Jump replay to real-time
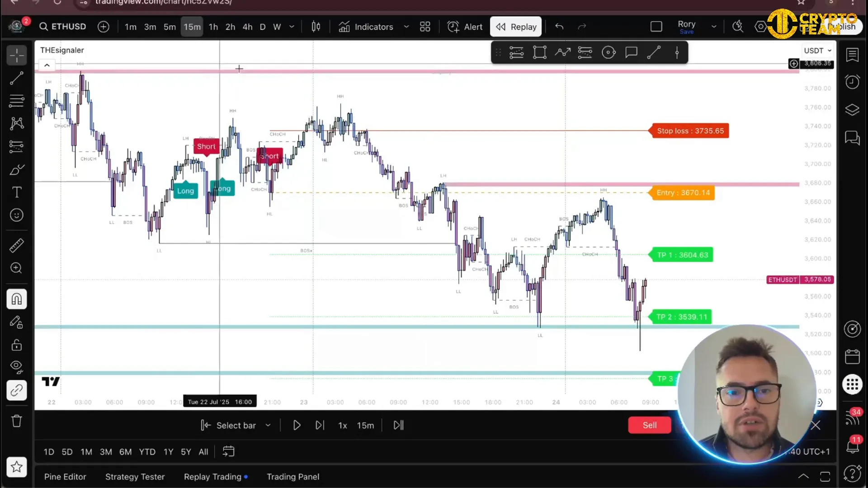 pyautogui.click(x=398, y=425)
